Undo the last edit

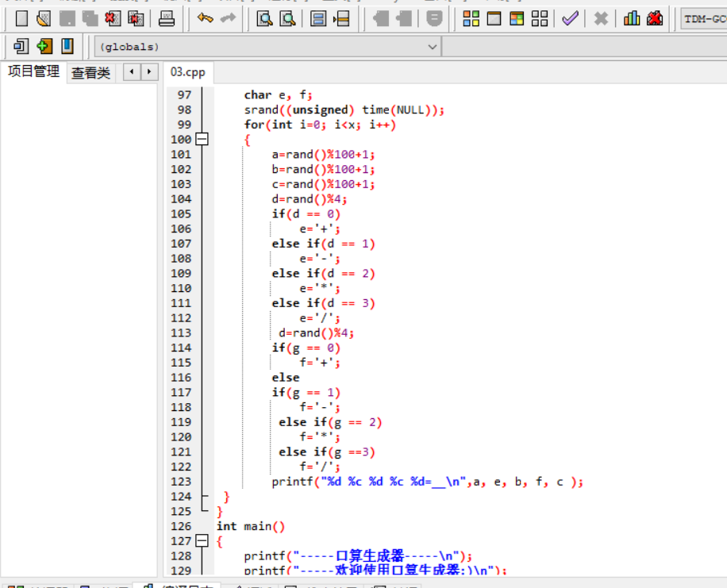coord(206,18)
